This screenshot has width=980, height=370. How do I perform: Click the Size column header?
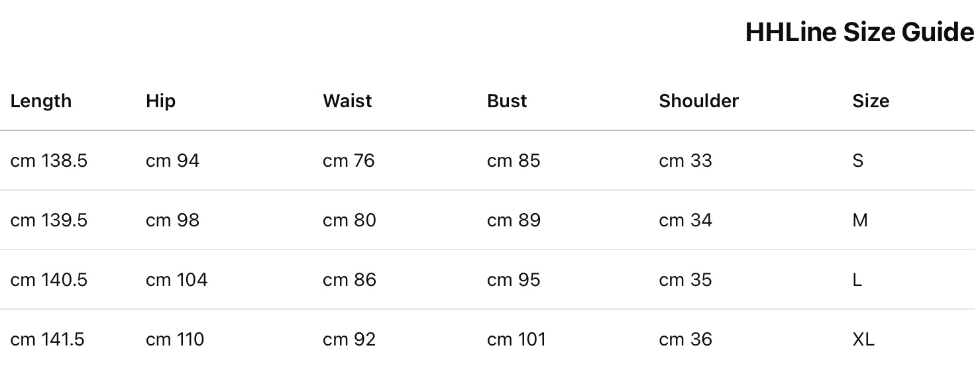[871, 101]
